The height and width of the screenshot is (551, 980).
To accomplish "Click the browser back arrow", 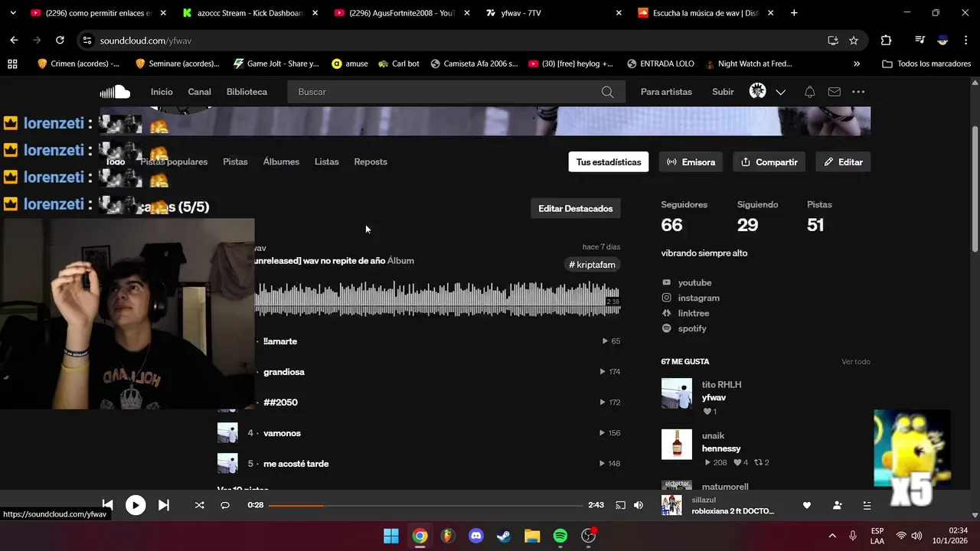I will [14, 40].
